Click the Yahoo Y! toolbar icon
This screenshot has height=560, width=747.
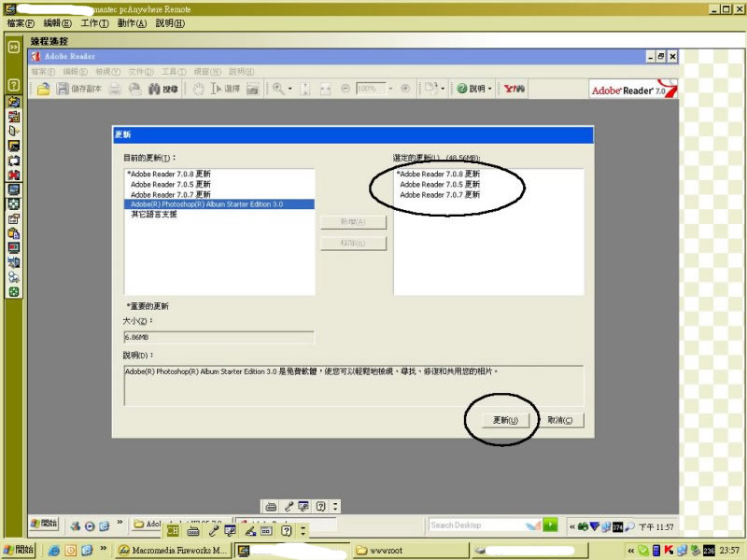514,89
